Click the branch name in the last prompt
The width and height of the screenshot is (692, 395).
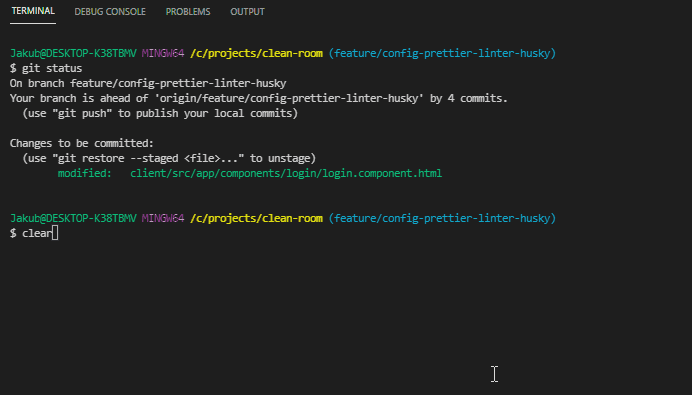coord(442,218)
